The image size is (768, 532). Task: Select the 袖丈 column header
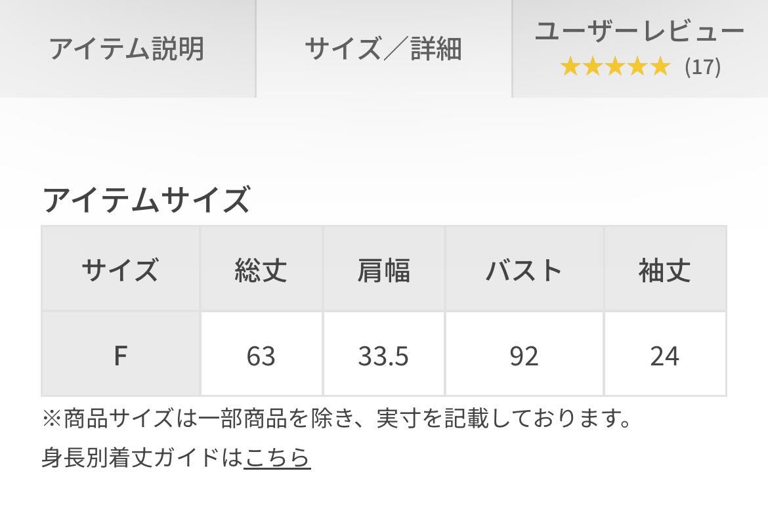[664, 270]
